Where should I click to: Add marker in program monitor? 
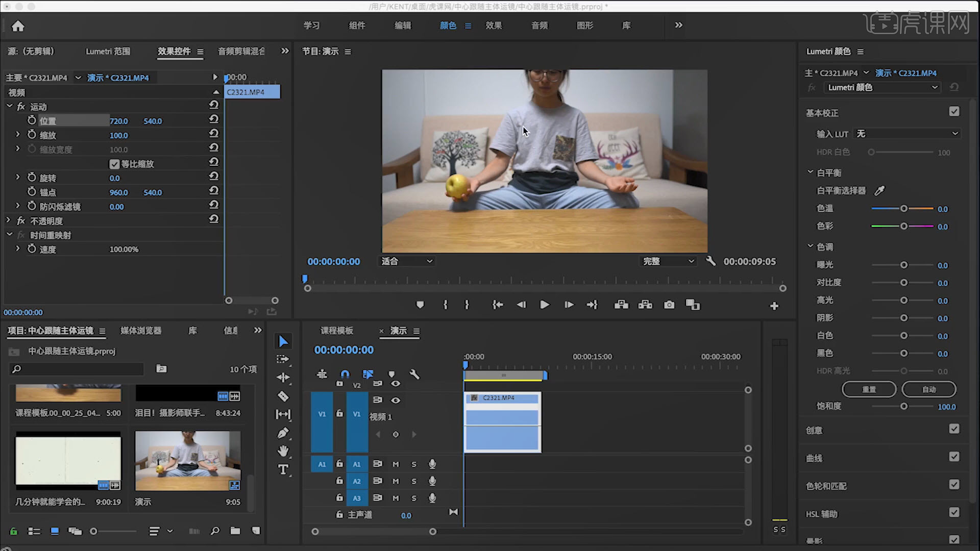[x=420, y=305]
